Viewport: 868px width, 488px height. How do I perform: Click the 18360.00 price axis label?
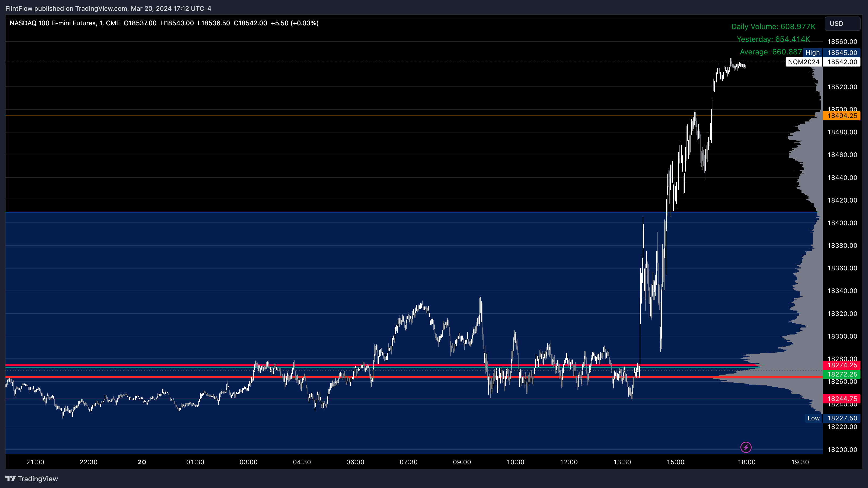pos(842,268)
